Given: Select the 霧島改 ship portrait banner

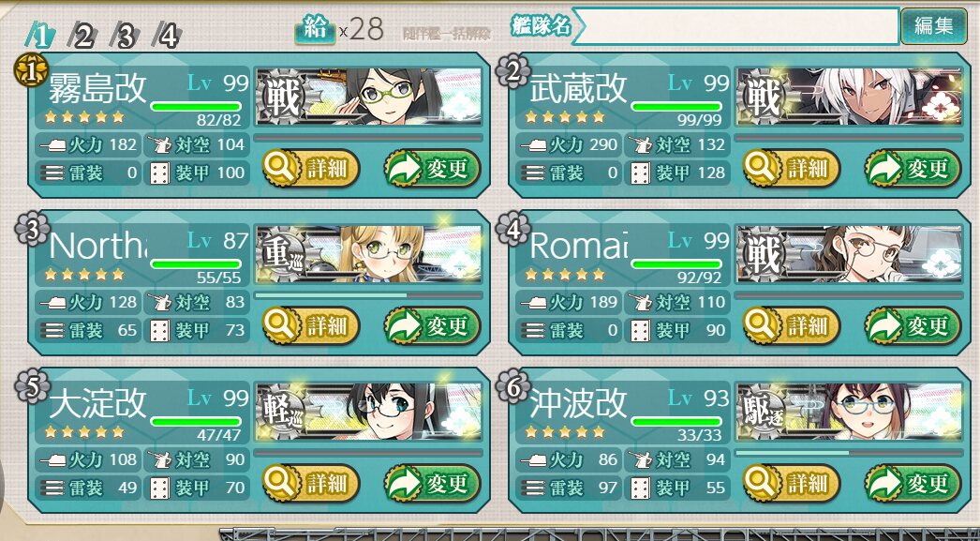Looking at the screenshot, I should click(369, 97).
